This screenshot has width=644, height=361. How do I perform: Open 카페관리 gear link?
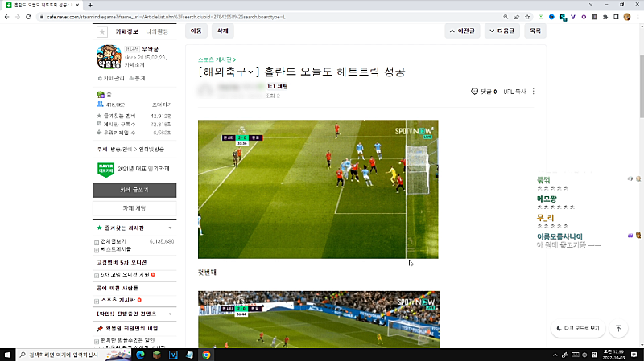point(110,78)
